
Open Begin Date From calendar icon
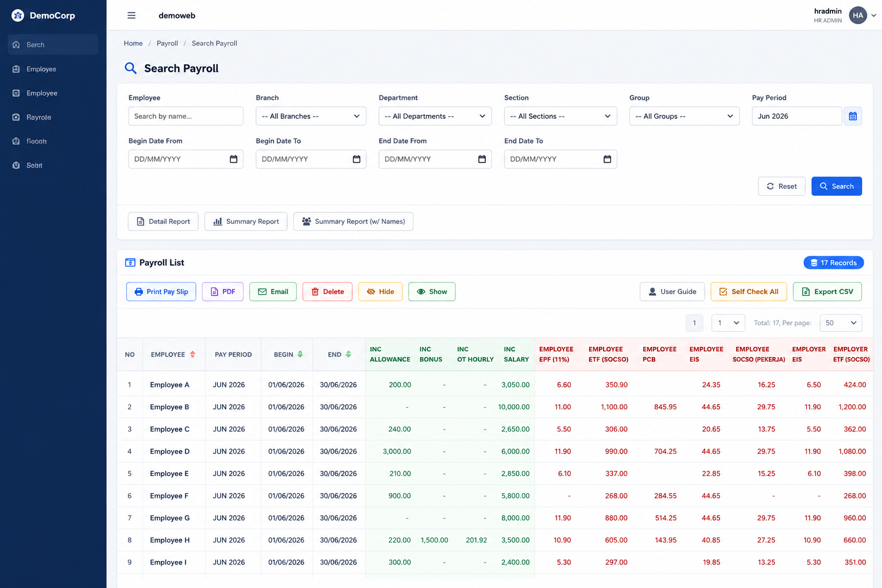[234, 159]
